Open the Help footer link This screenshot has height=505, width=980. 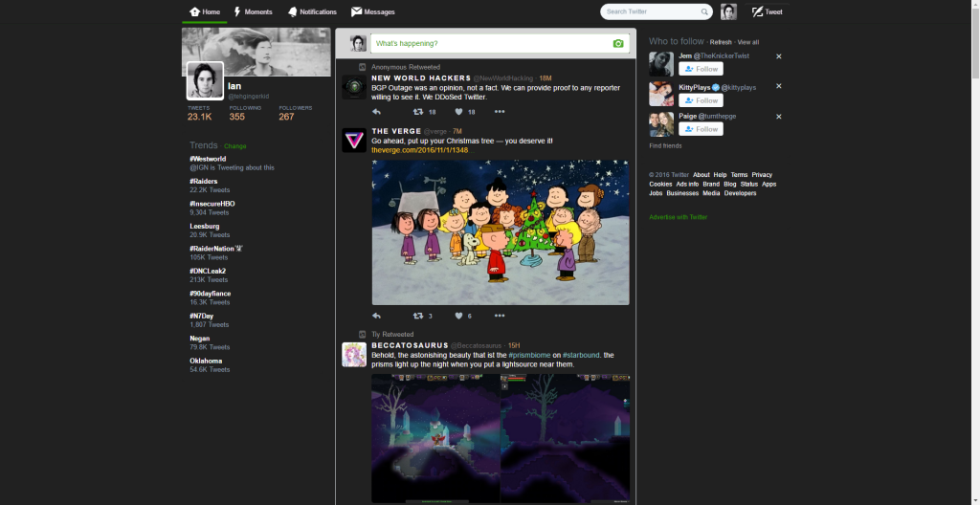click(720, 175)
